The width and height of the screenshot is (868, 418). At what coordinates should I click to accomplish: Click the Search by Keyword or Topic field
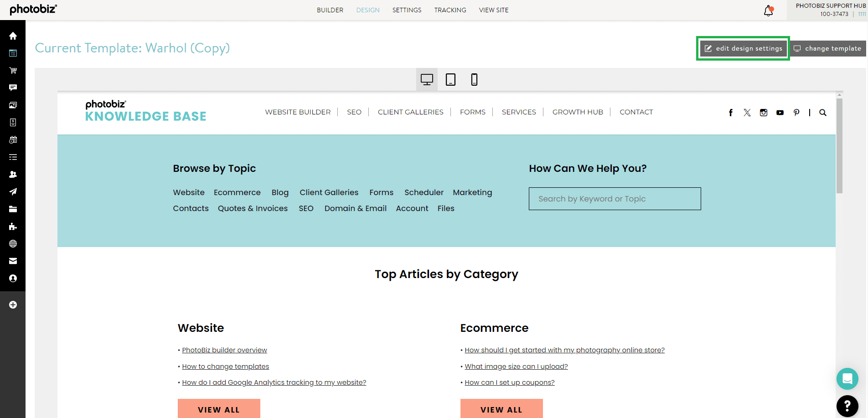[615, 199]
